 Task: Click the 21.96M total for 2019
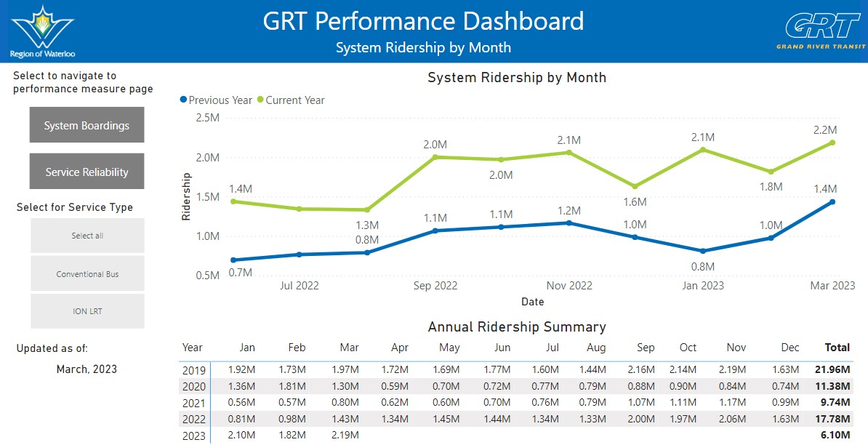pos(832,369)
